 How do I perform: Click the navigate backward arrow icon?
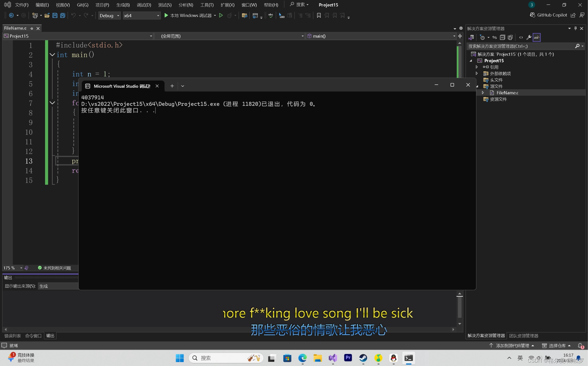click(x=11, y=15)
